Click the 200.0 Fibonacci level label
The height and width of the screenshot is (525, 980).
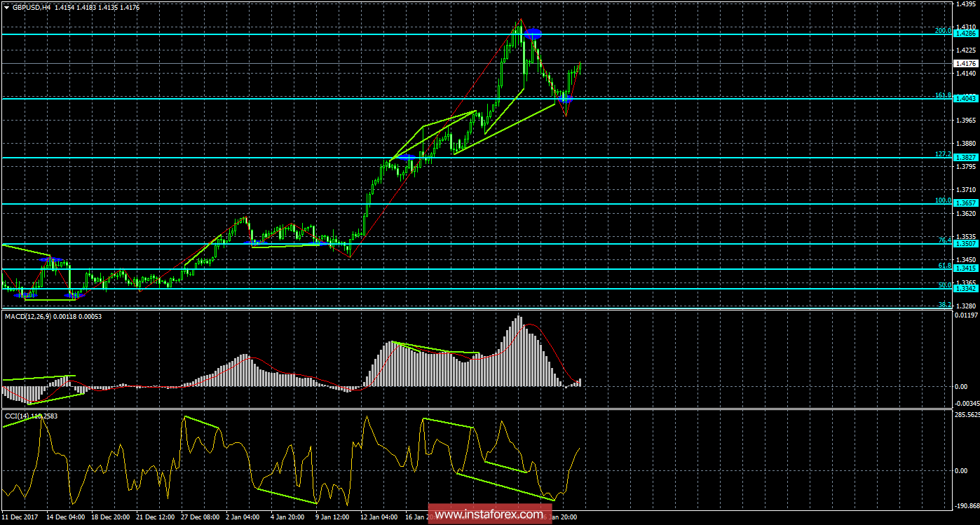click(x=943, y=30)
